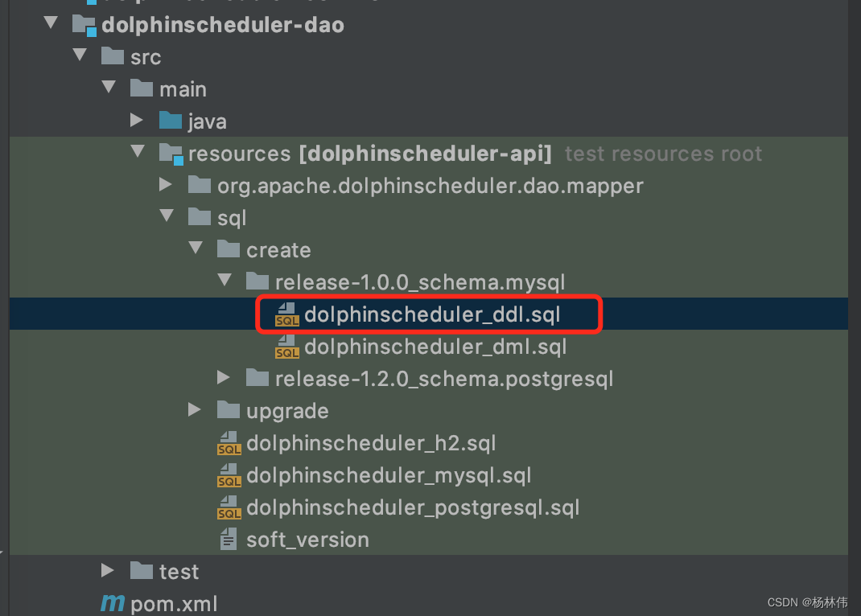Click the soft_version text file icon
The width and height of the screenshot is (861, 616).
tap(229, 539)
